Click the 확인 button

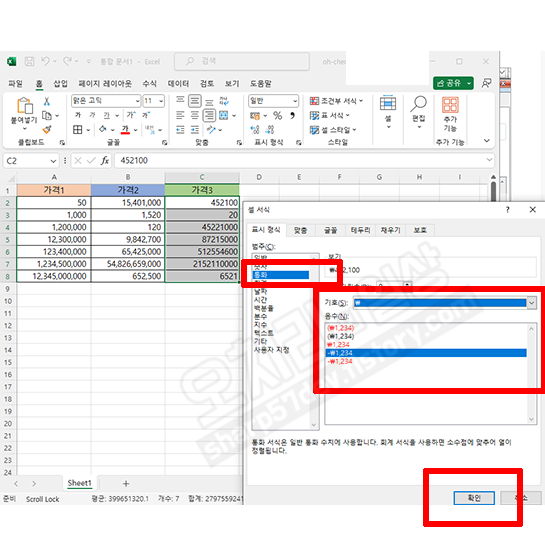pos(474,498)
